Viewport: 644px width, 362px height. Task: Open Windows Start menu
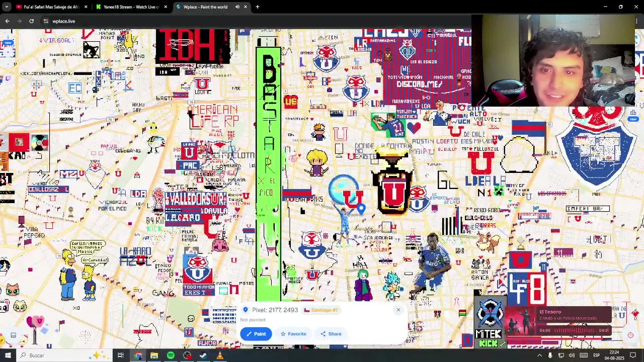click(x=8, y=355)
